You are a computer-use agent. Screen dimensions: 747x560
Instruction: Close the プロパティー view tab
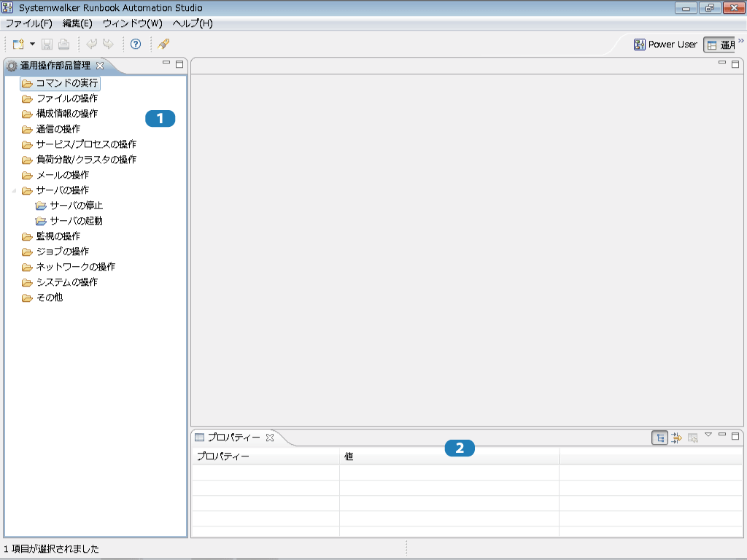pos(270,437)
